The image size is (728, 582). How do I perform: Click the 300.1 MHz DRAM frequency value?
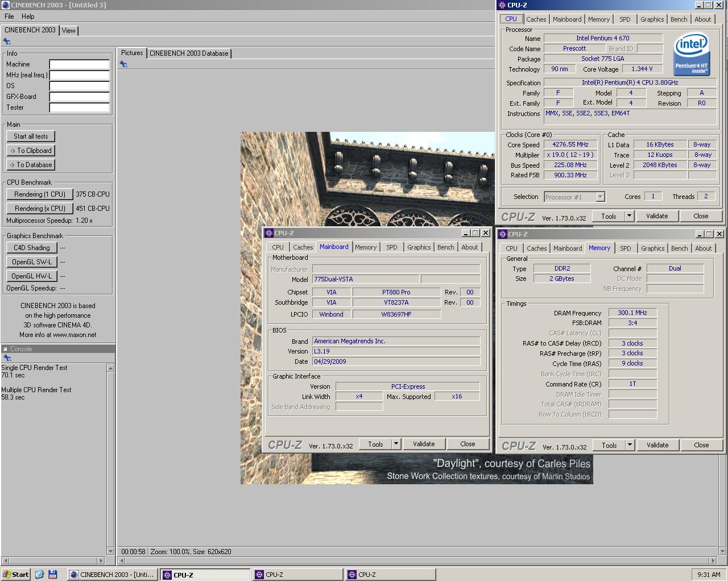[632, 313]
